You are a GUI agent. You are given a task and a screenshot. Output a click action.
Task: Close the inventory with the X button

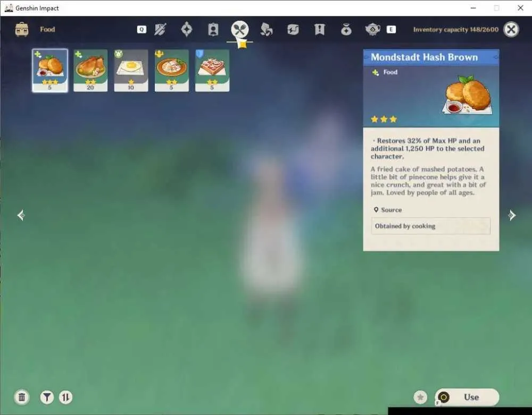pyautogui.click(x=511, y=29)
